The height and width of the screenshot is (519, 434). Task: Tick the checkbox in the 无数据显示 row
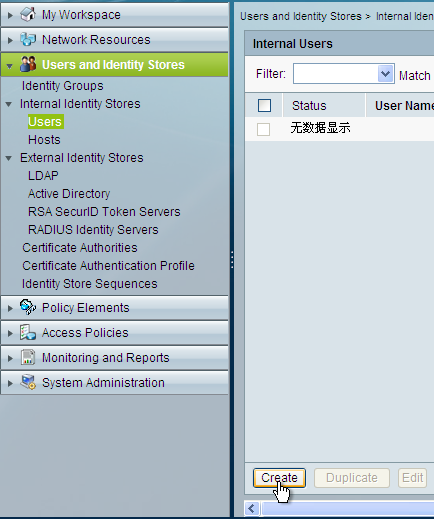pos(263,129)
